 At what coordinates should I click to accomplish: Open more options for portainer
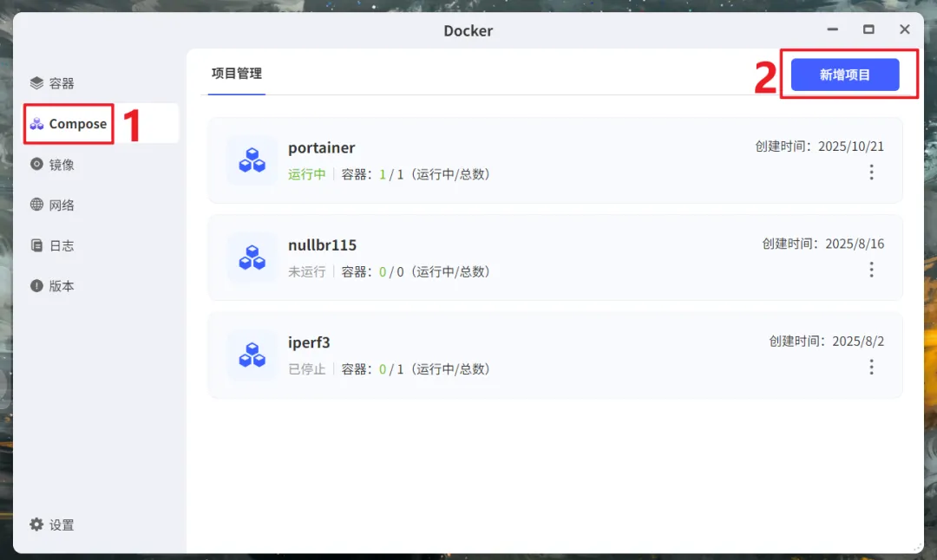[x=871, y=173]
